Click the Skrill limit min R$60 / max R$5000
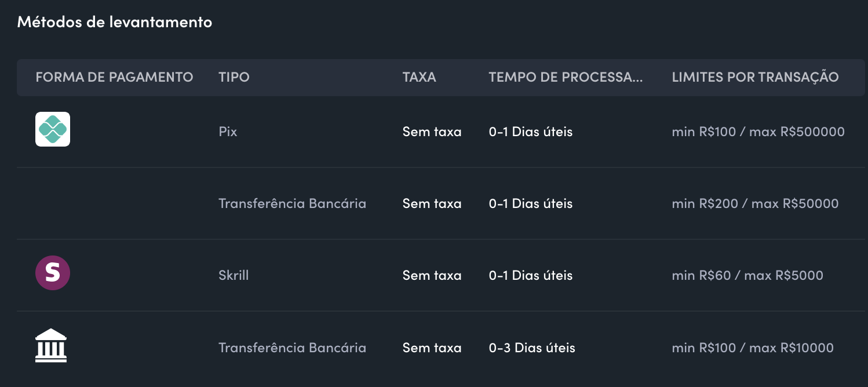 pos(747,275)
